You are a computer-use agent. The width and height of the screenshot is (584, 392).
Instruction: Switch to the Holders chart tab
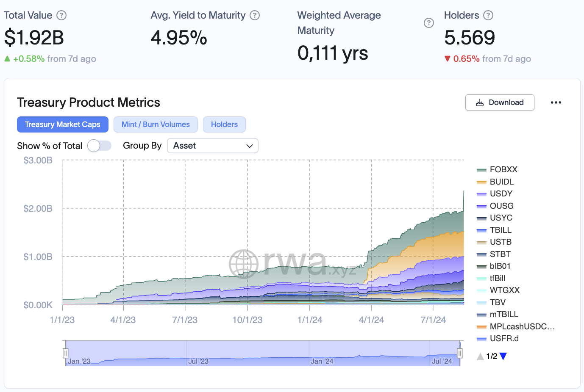tap(224, 124)
